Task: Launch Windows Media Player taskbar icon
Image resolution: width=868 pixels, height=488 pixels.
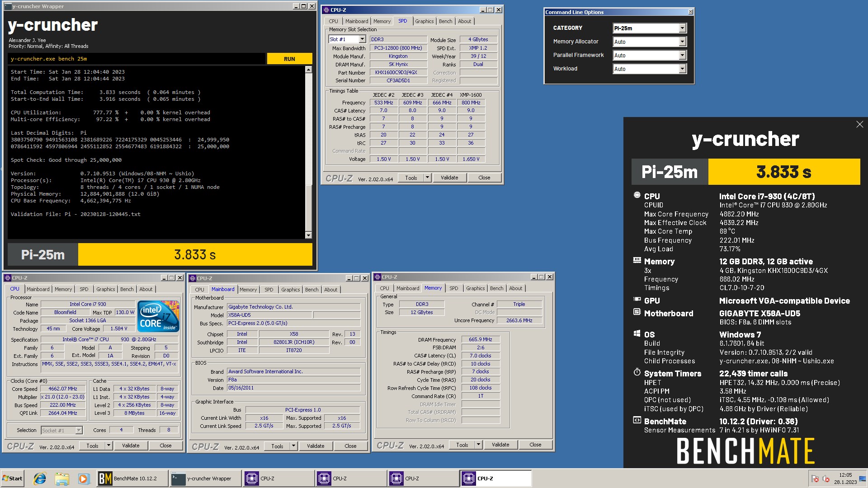Action: (x=83, y=479)
